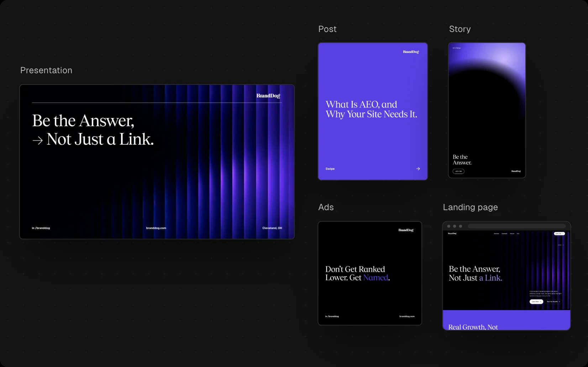Click the 'Real Growth, Not' heading on the Landing page
588x367 pixels.
[473, 327]
